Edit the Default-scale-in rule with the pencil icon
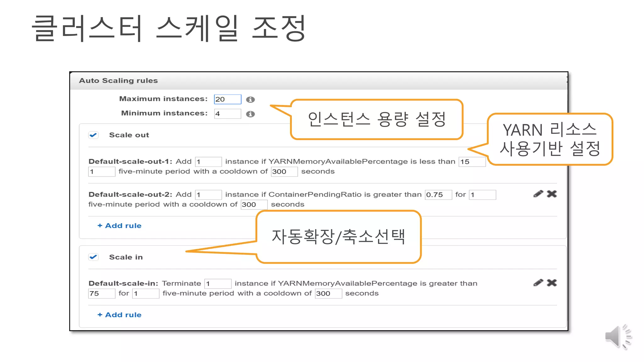 click(x=538, y=283)
